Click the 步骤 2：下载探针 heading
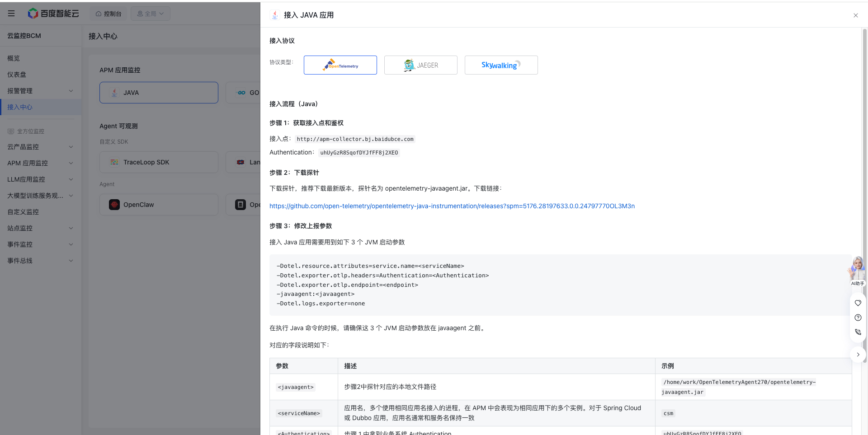Screen dimensions: 868x435 tap(294, 173)
